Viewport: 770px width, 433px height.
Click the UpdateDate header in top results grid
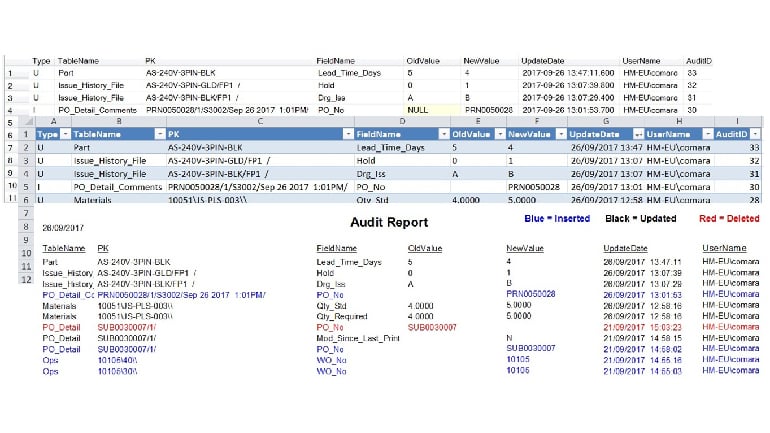[543, 61]
